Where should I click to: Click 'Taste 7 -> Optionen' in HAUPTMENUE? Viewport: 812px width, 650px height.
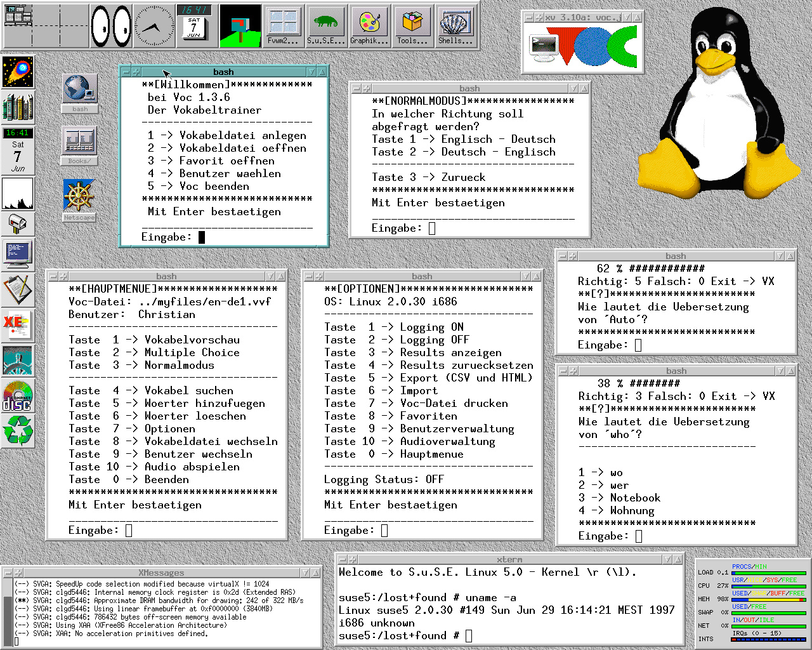(132, 428)
